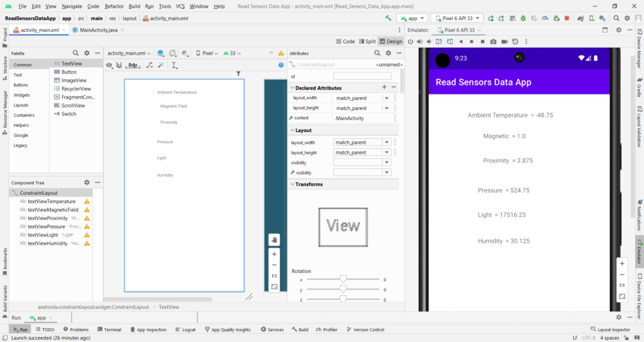Open Attributes panel settings gear
This screenshot has height=342, width=644.
pyautogui.click(x=388, y=53)
